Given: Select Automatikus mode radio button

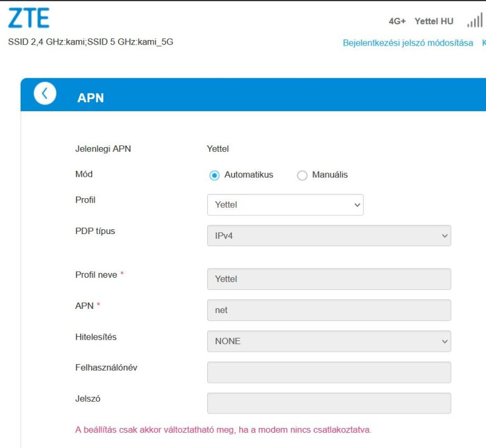Looking at the screenshot, I should coord(214,175).
